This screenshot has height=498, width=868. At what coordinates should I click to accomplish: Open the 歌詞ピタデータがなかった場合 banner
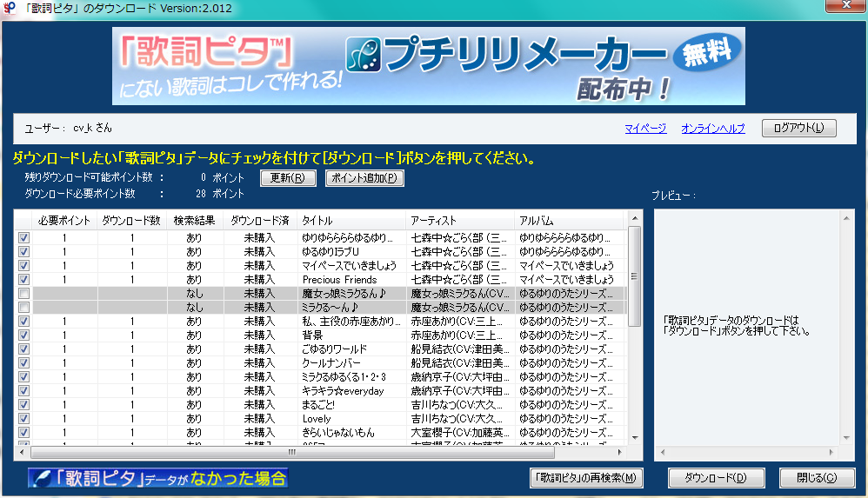[157, 478]
